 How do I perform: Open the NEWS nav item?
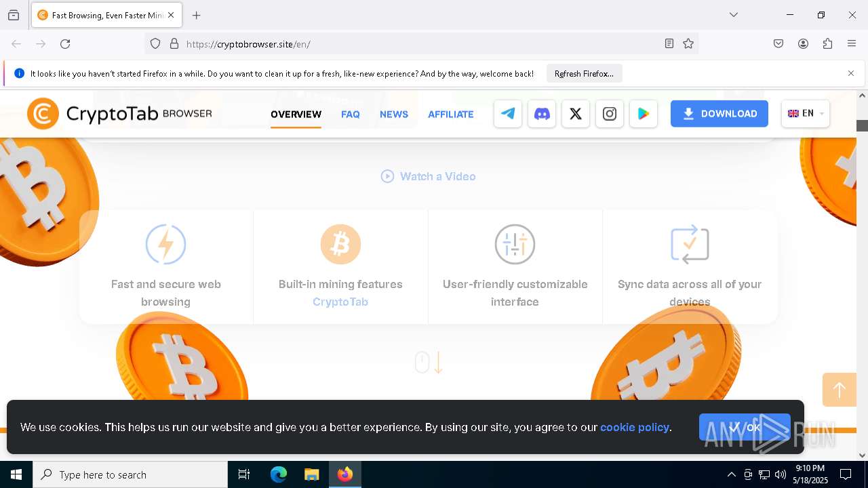click(x=394, y=114)
